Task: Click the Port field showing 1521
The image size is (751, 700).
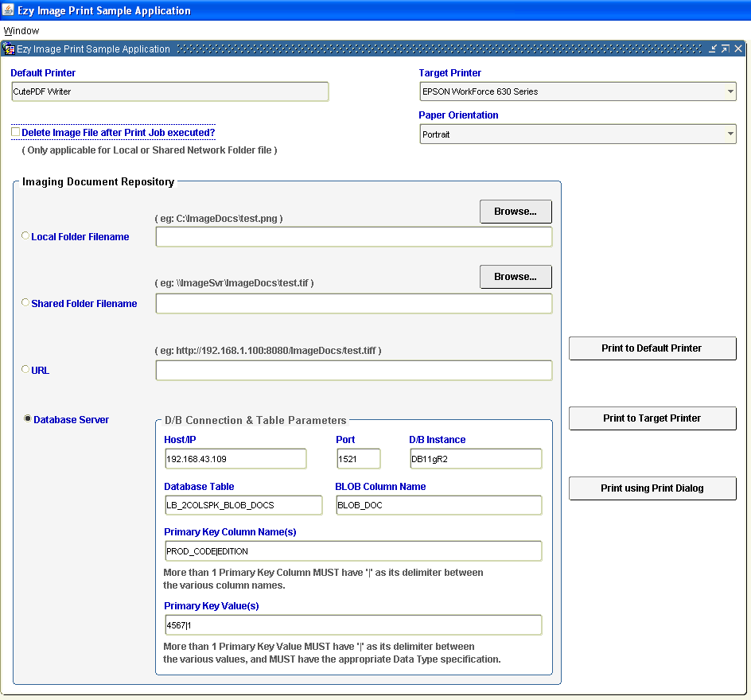Action: click(x=359, y=459)
